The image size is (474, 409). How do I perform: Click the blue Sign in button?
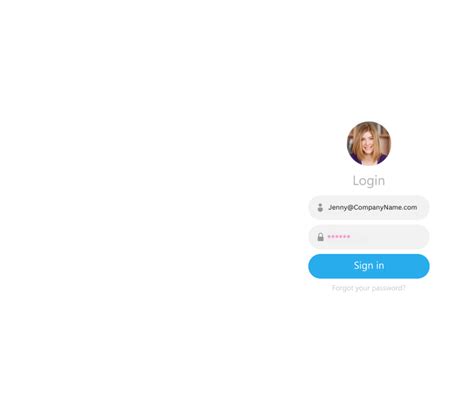pyautogui.click(x=369, y=266)
